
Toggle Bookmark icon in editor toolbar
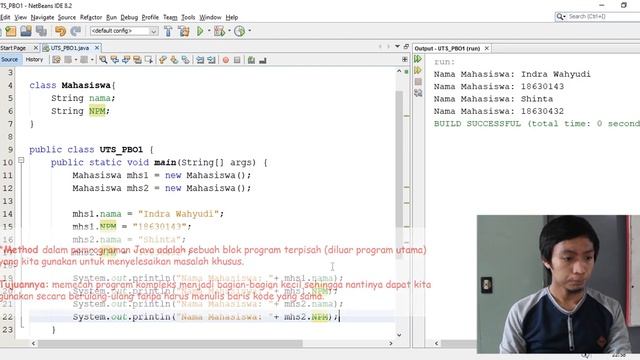pyautogui.click(x=186, y=60)
